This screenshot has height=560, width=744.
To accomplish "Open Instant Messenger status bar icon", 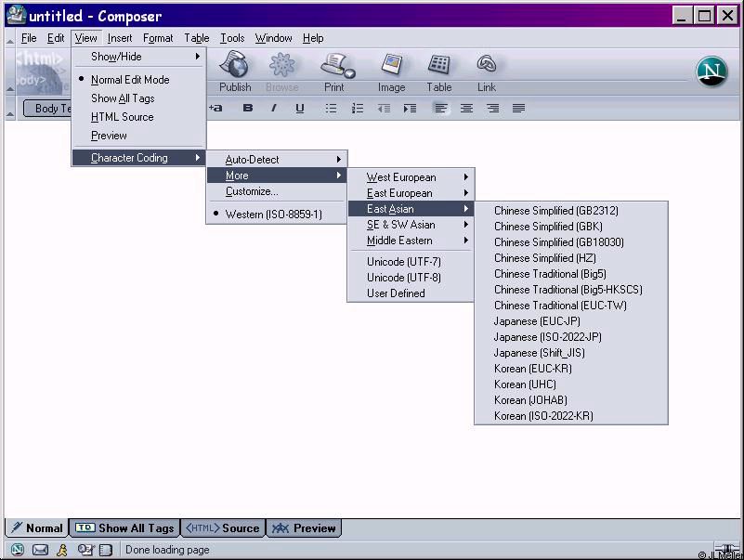I will tap(62, 550).
